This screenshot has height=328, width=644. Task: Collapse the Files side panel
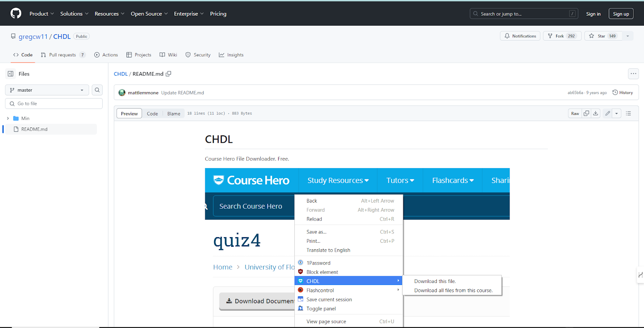tap(10, 74)
